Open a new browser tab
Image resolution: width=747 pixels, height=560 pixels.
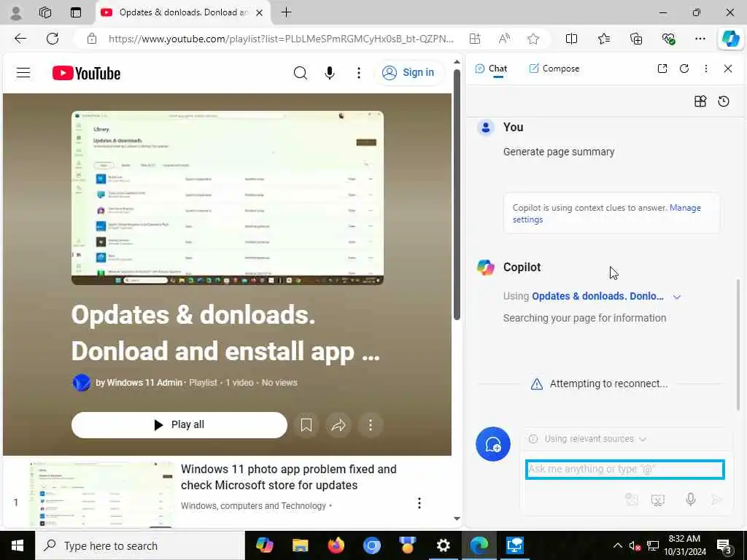[286, 13]
